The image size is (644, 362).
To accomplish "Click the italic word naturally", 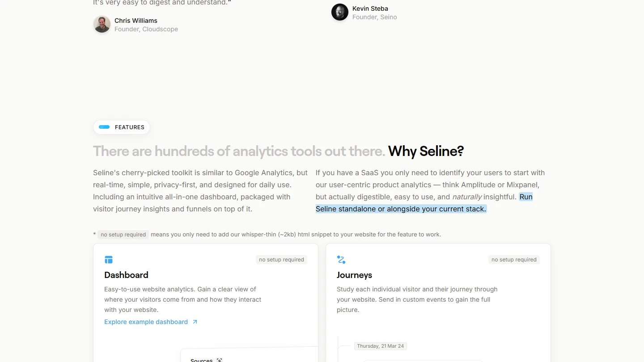I will click(467, 197).
